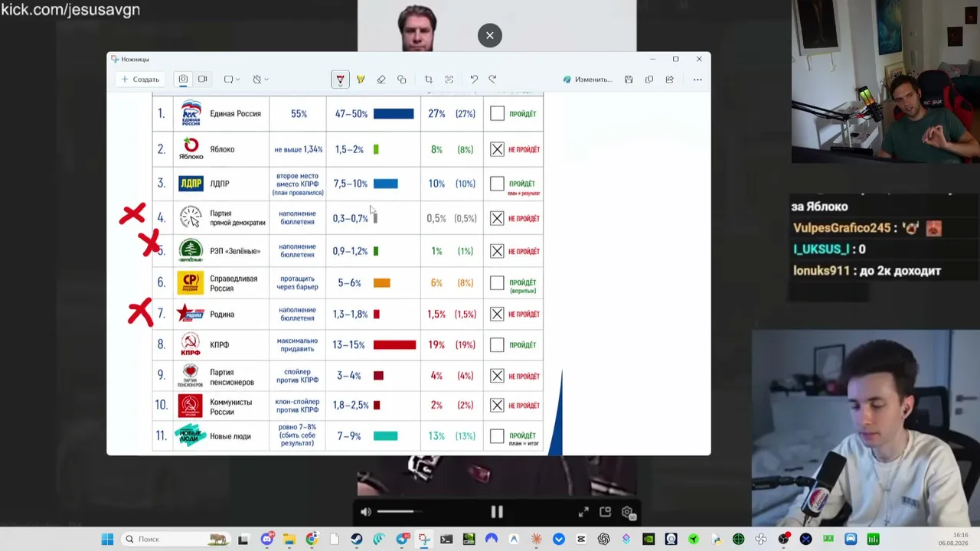This screenshot has height=551, width=980.
Task: Click the "47–50%" range value
Action: [x=351, y=114]
